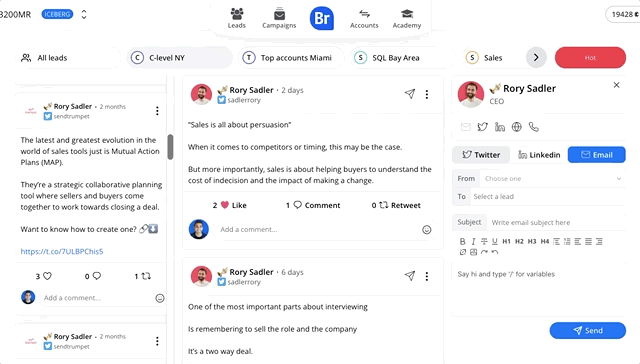
Task: Toggle strikethrough formatting
Action: pos(484,241)
